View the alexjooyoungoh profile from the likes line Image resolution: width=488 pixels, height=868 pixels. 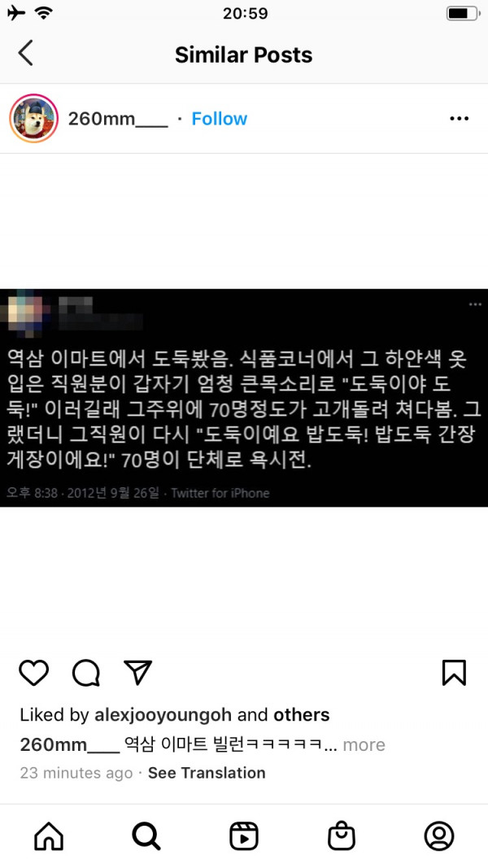(163, 715)
